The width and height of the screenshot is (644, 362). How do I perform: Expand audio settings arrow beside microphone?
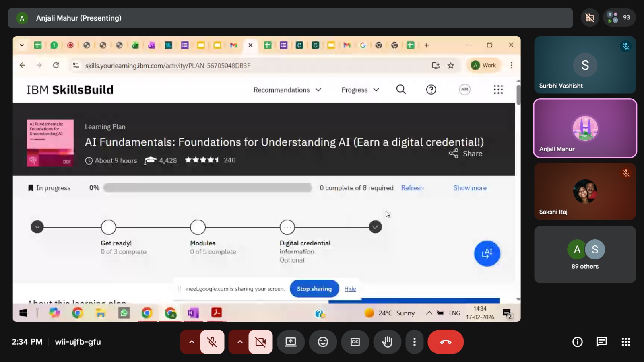[192, 342]
